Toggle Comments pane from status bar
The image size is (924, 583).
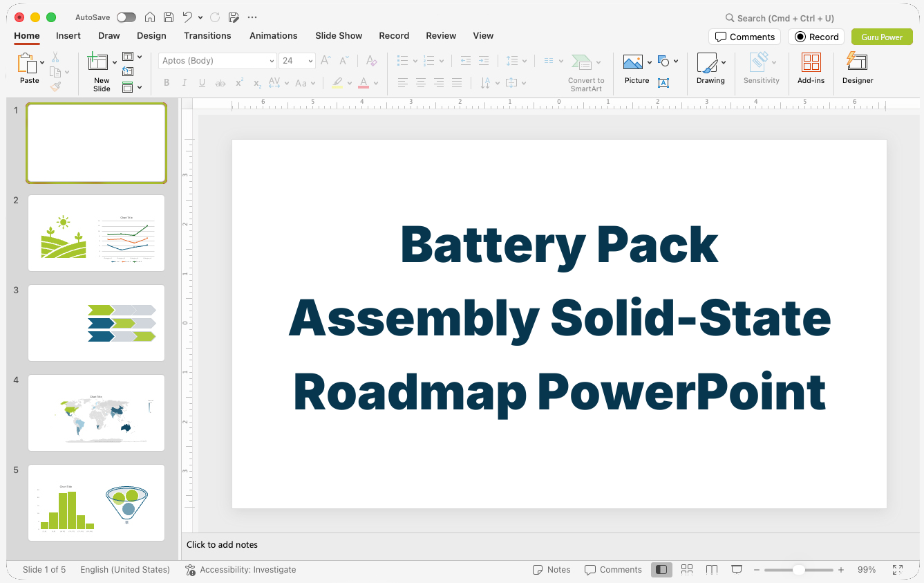point(613,570)
